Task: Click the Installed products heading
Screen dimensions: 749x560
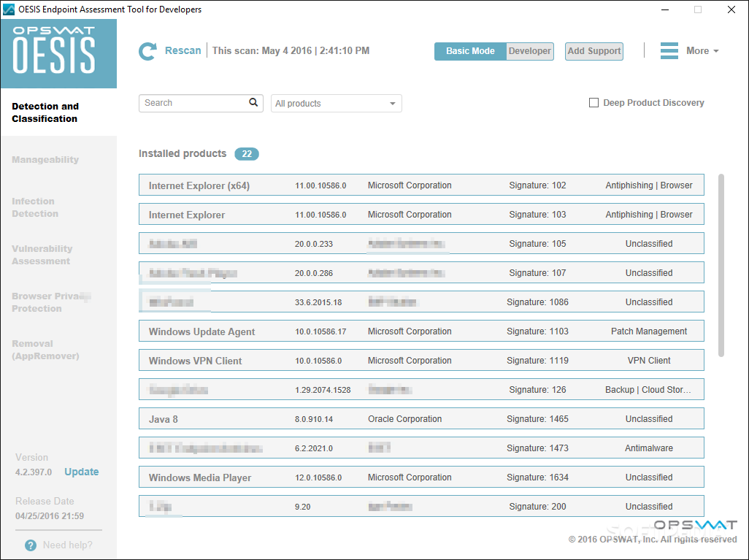Action: 183,153
